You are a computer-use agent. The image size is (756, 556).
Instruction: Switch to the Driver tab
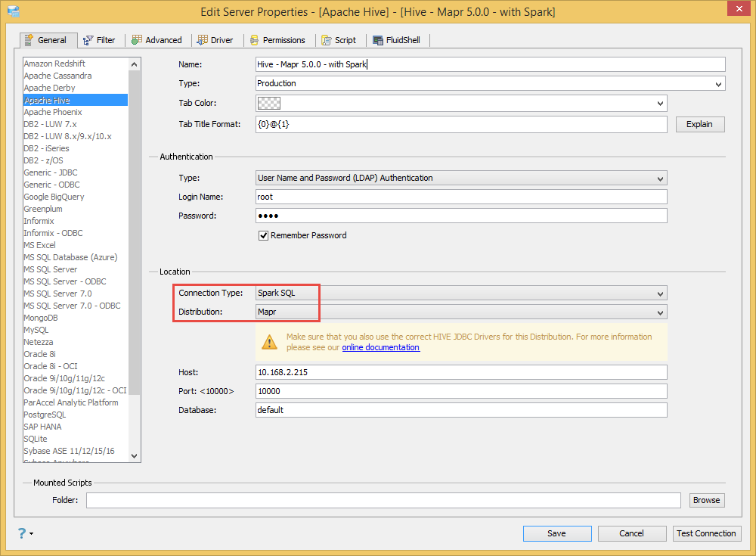click(x=215, y=40)
